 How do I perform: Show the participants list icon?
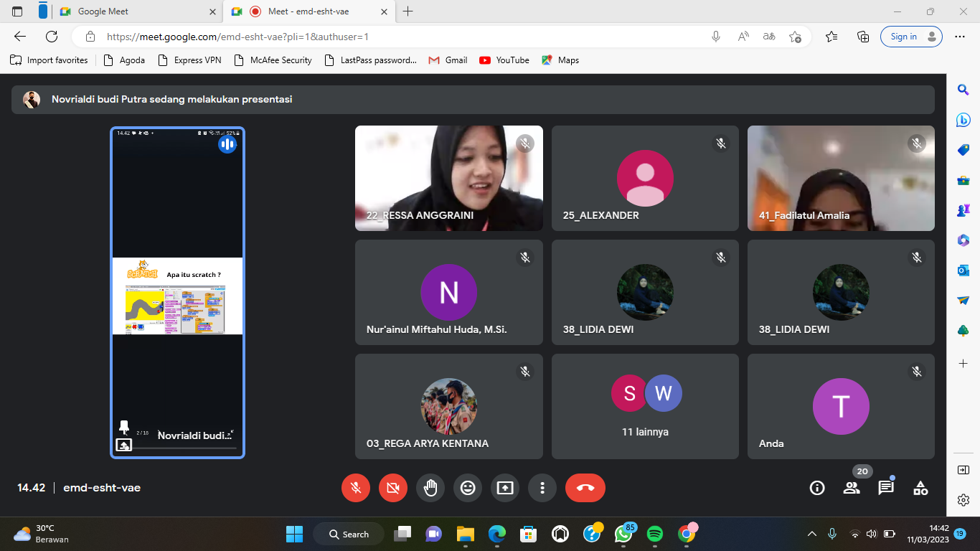(x=852, y=488)
